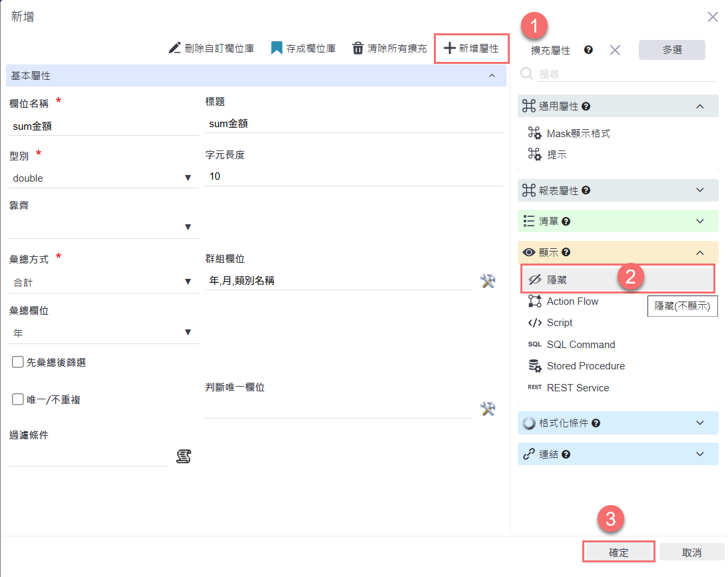Toggle the 唯一/不重複 checkbox
The image size is (728, 577).
coord(18,399)
